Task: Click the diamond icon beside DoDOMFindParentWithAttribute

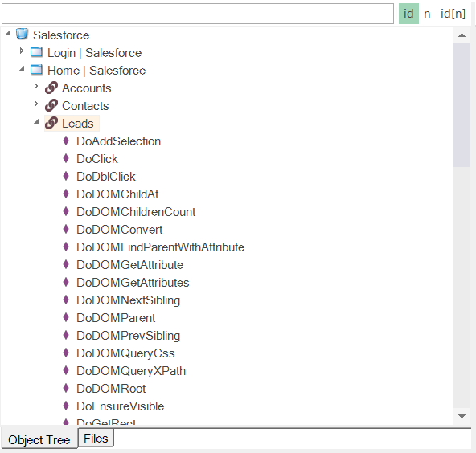Action: 66,247
